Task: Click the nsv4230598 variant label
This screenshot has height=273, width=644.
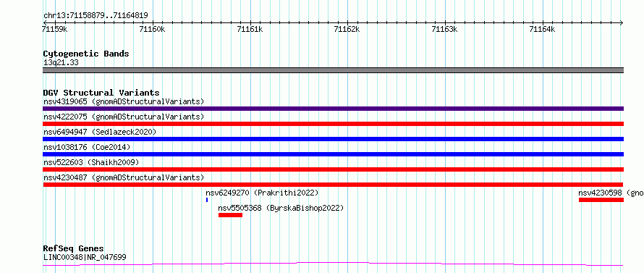Action: (x=611, y=193)
